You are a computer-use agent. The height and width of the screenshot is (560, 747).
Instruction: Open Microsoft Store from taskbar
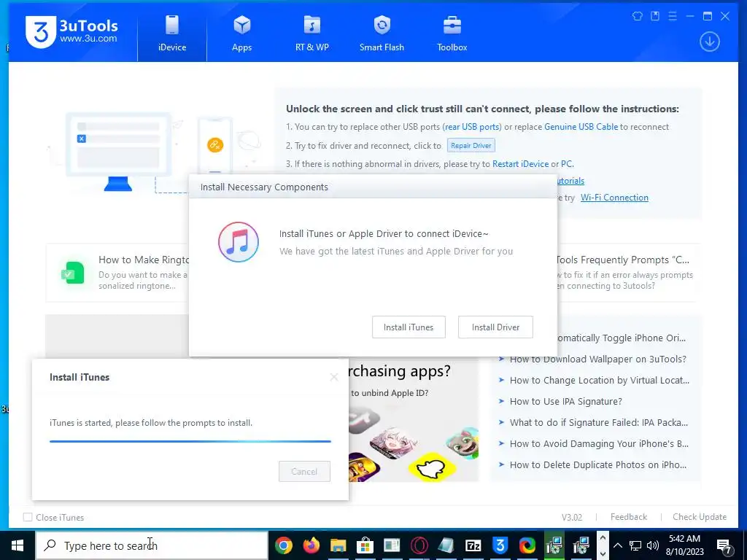[365, 545]
